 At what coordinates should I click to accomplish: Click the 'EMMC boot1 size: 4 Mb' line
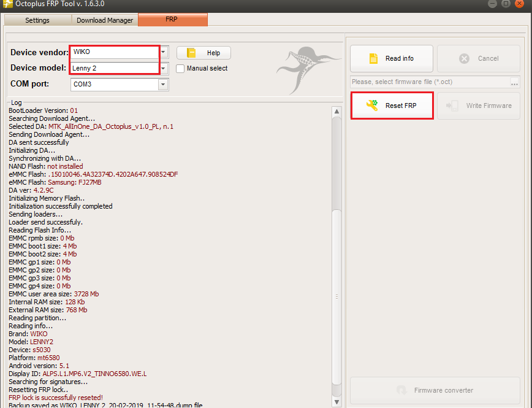point(43,246)
